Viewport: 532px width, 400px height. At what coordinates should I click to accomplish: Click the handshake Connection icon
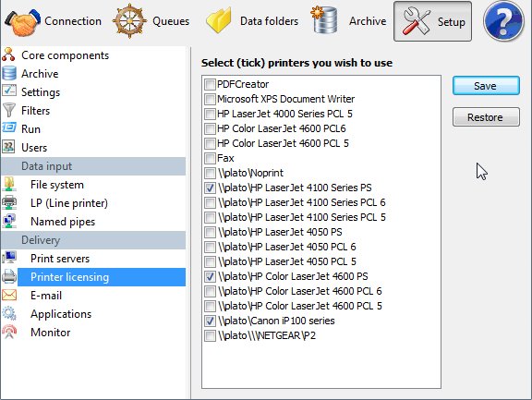(22, 22)
